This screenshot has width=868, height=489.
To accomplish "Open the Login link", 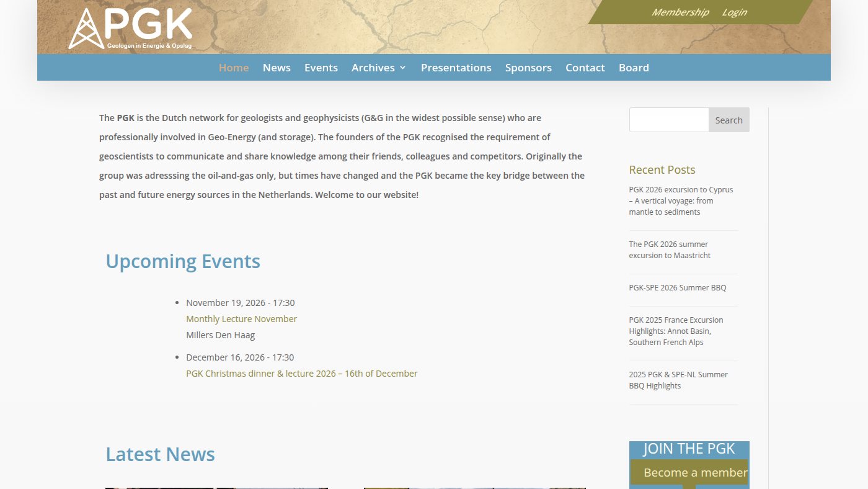I will point(735,12).
